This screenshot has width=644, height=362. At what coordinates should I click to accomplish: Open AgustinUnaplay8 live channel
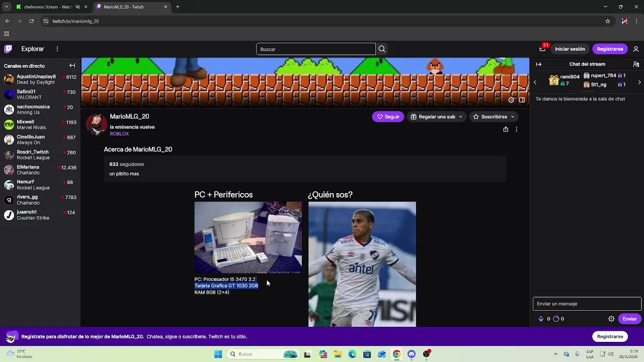[40, 79]
